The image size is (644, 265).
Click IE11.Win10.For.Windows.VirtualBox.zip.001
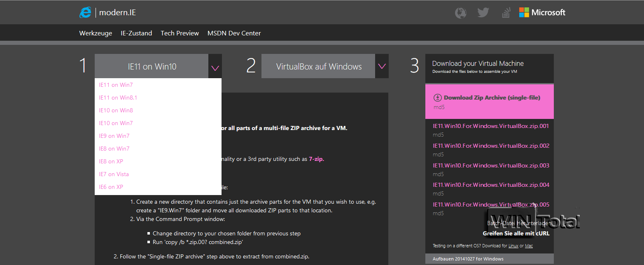coord(490,126)
